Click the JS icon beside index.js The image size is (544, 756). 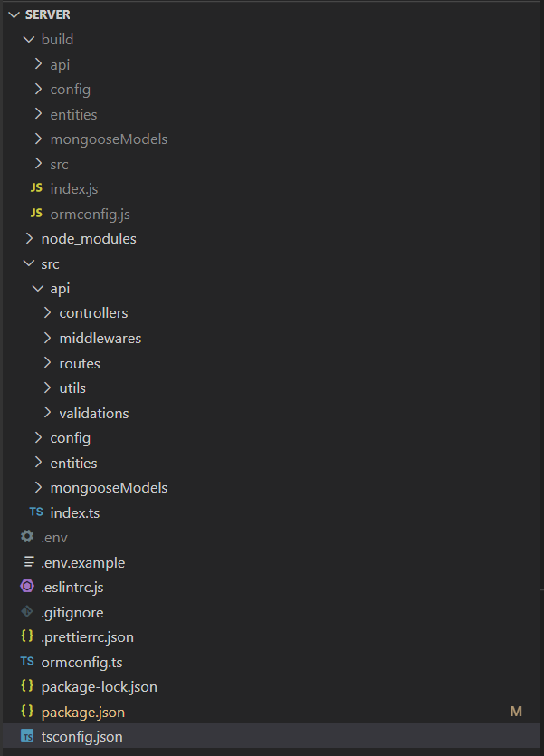click(x=36, y=188)
